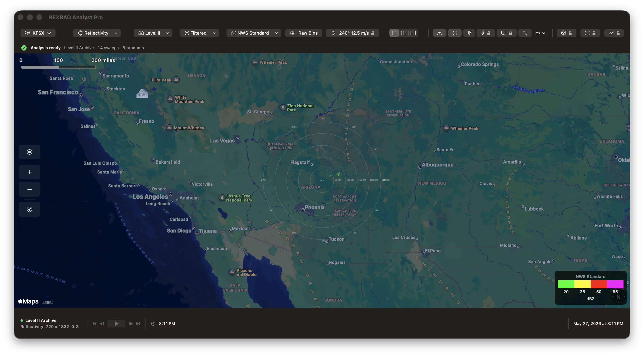Step back one frame
Screen dimensions: 644x356
[102, 323]
